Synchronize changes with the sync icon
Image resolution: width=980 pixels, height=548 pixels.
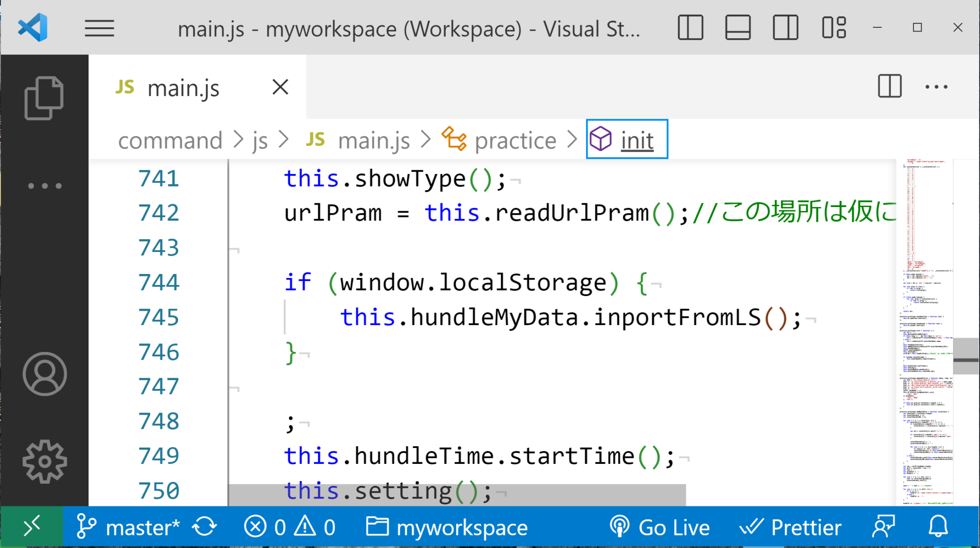tap(205, 527)
